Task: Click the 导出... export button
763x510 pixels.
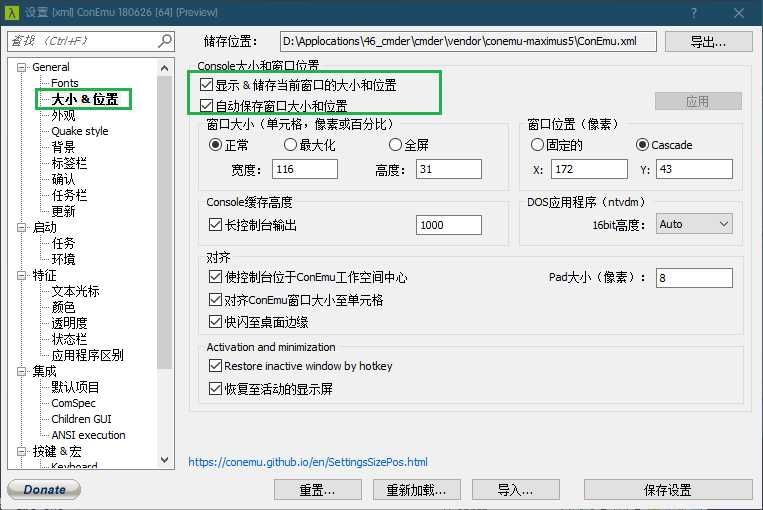Action: [708, 42]
